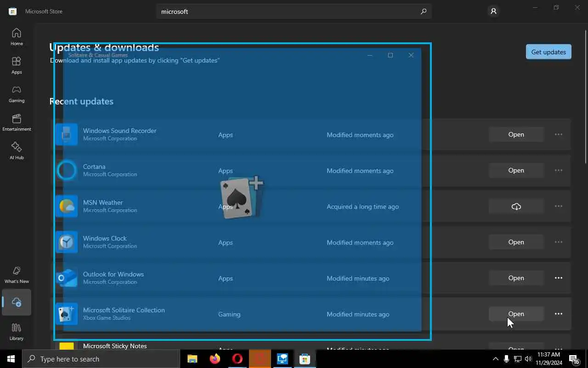Select the Downloads cloud icon in sidebar
The image size is (588, 368).
(x=17, y=302)
